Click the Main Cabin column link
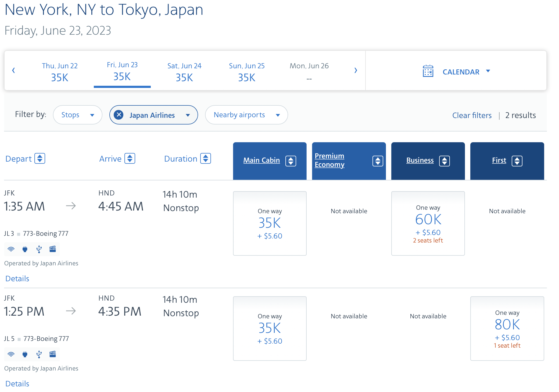 (x=261, y=160)
